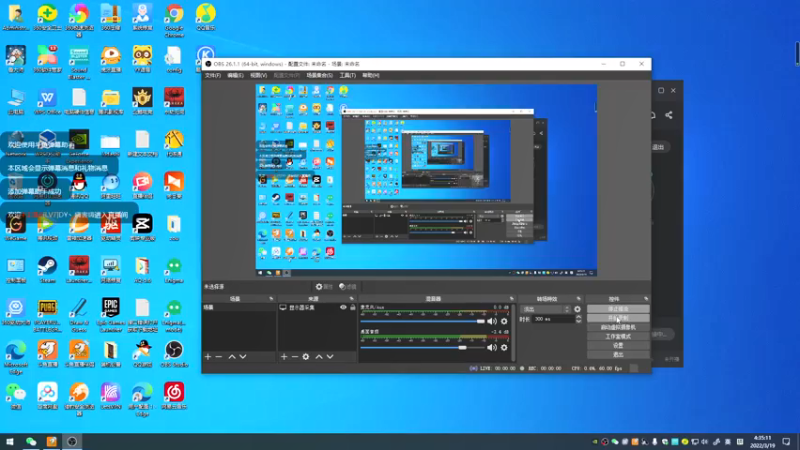Open the transition properties gear icon
The image size is (800, 450).
(x=577, y=309)
